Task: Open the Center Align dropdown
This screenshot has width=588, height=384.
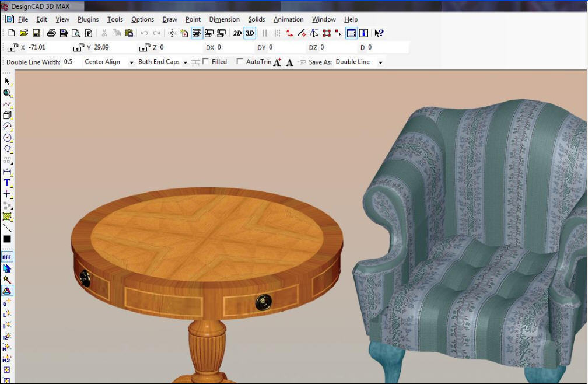Action: (131, 62)
